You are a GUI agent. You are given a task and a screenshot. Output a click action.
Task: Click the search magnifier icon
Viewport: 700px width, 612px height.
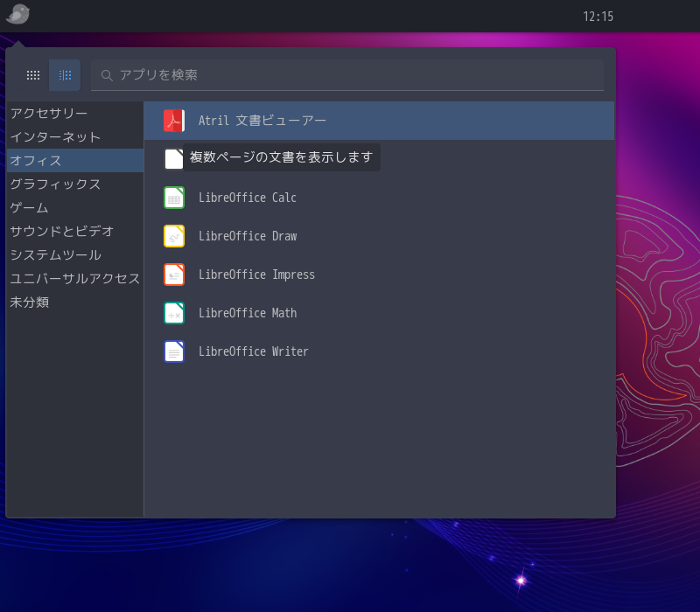106,75
